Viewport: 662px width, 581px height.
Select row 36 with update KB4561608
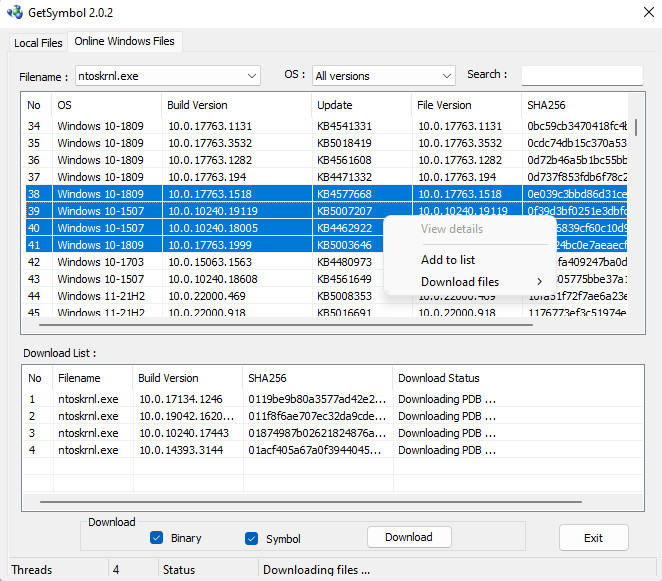tap(326, 160)
